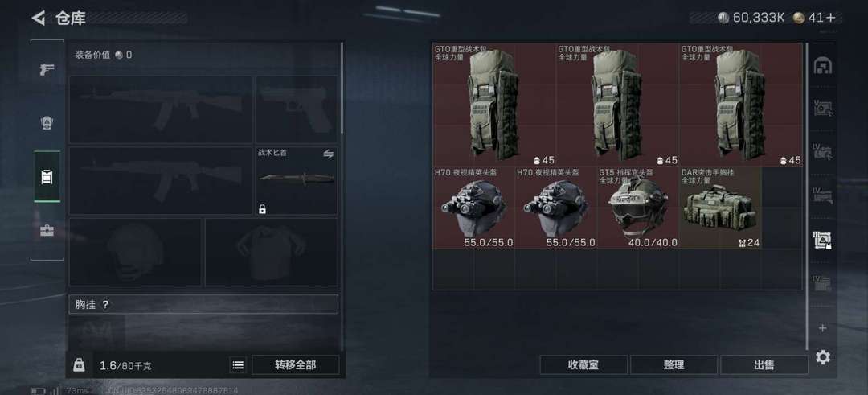Go back using the arrow beside 仓库

(39, 18)
